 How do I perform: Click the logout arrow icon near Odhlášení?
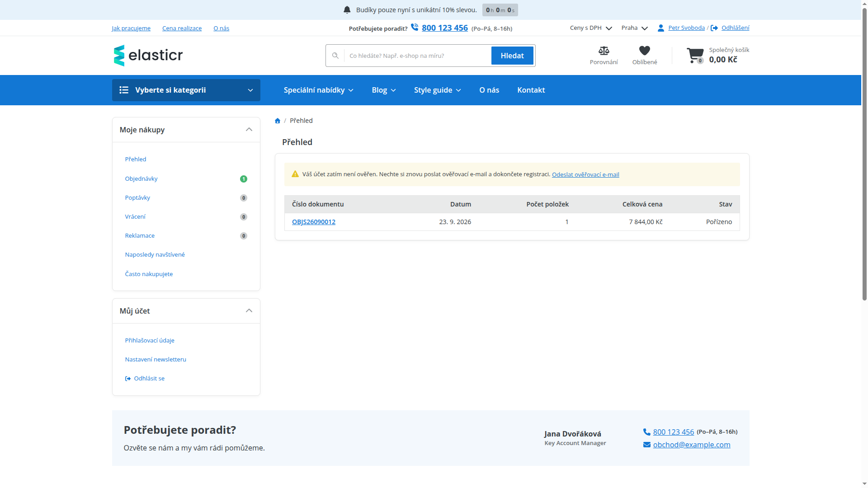pos(714,28)
